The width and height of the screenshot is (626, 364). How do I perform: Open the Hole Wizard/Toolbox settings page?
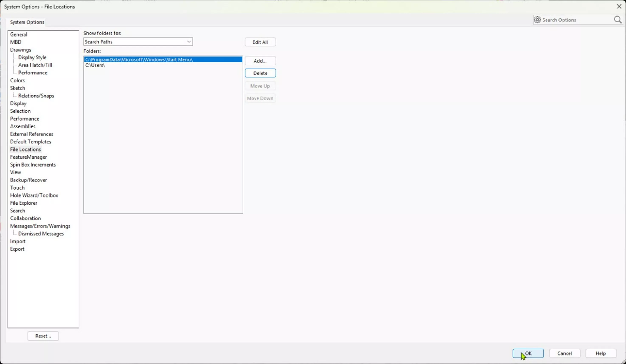34,195
